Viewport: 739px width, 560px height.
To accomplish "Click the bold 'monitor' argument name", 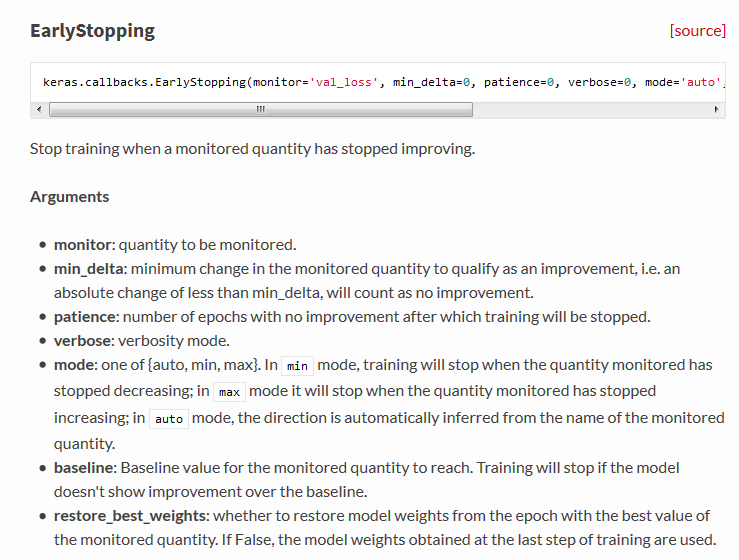I will (x=83, y=244).
